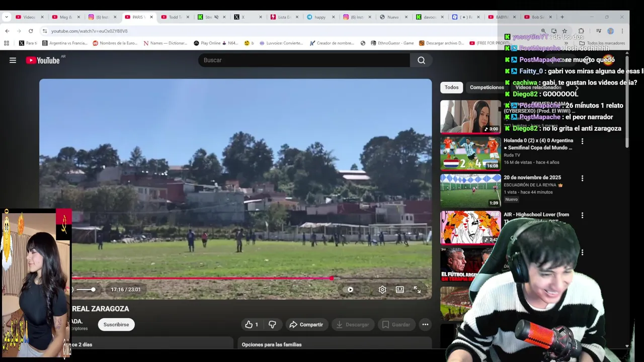This screenshot has height=362, width=644.
Task: Open options for AIR Highschool Lover video
Action: click(582, 215)
